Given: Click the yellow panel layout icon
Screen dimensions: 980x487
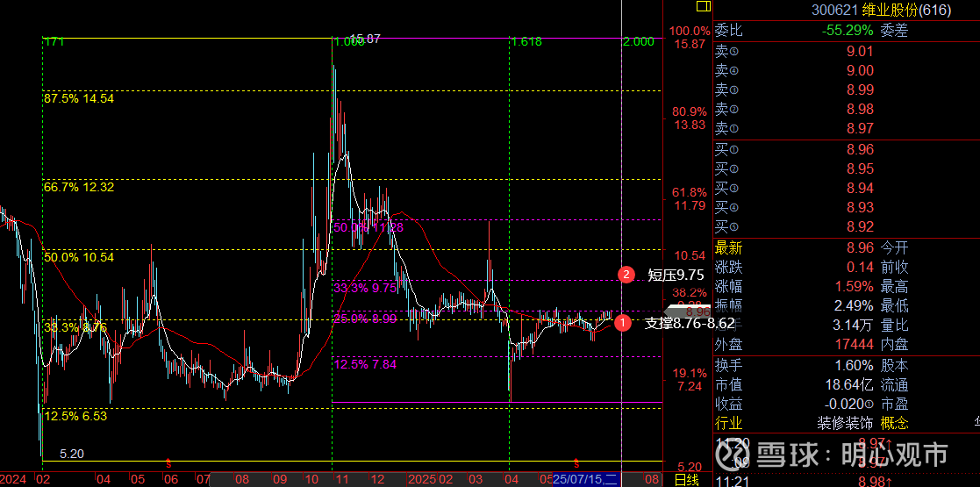Looking at the screenshot, I should [703, 6].
